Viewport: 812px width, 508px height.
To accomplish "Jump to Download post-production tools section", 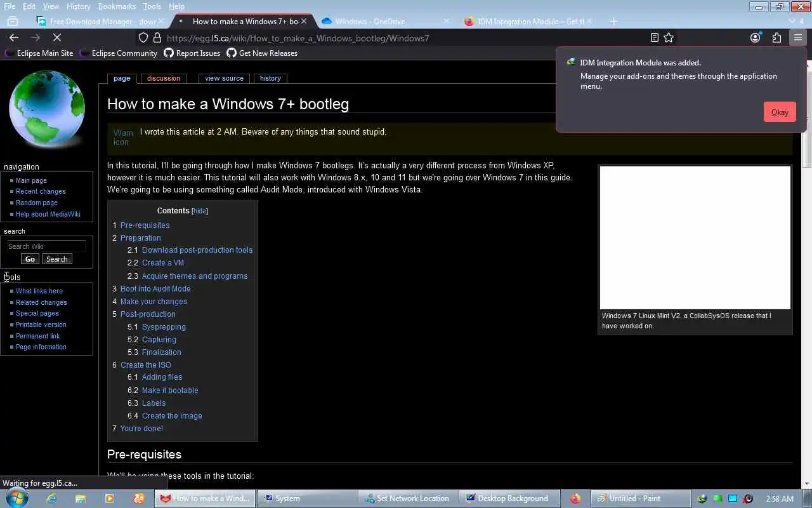I will tap(197, 250).
